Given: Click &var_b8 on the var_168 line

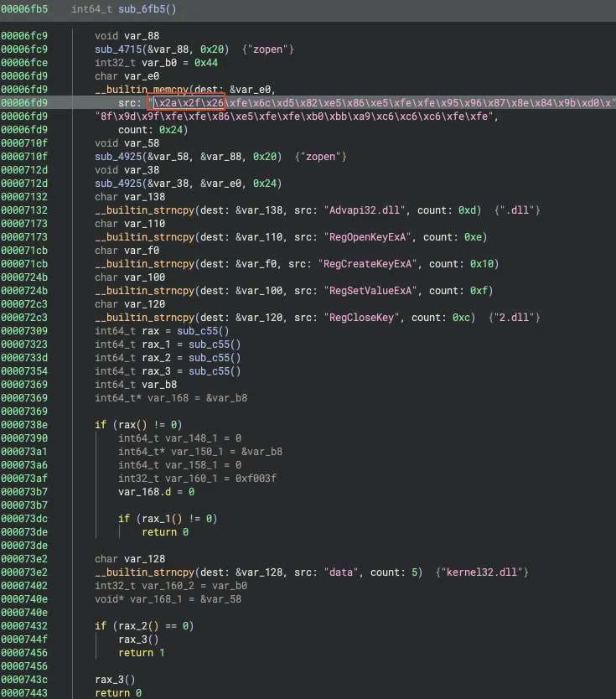Looking at the screenshot, I should pos(226,397).
